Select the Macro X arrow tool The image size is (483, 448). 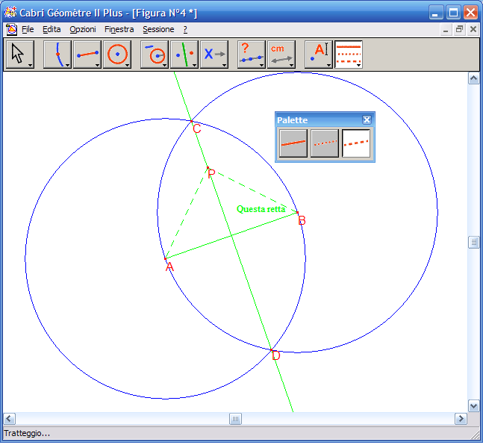coord(214,55)
